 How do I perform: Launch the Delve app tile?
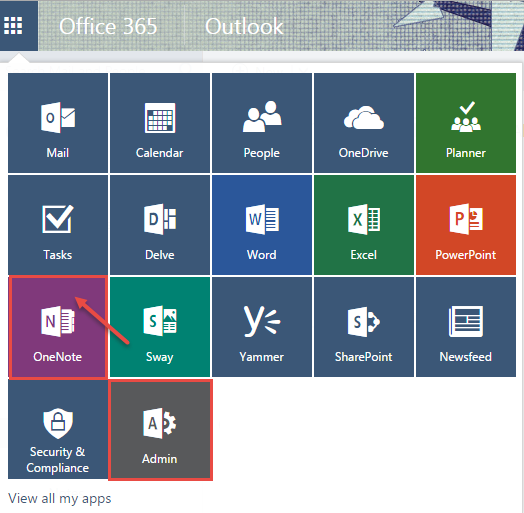(160, 225)
